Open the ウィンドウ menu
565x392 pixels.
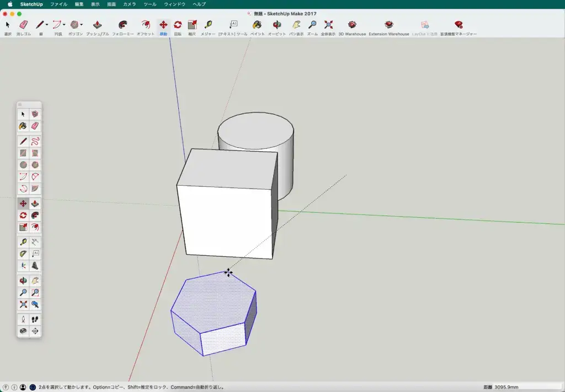coord(175,4)
